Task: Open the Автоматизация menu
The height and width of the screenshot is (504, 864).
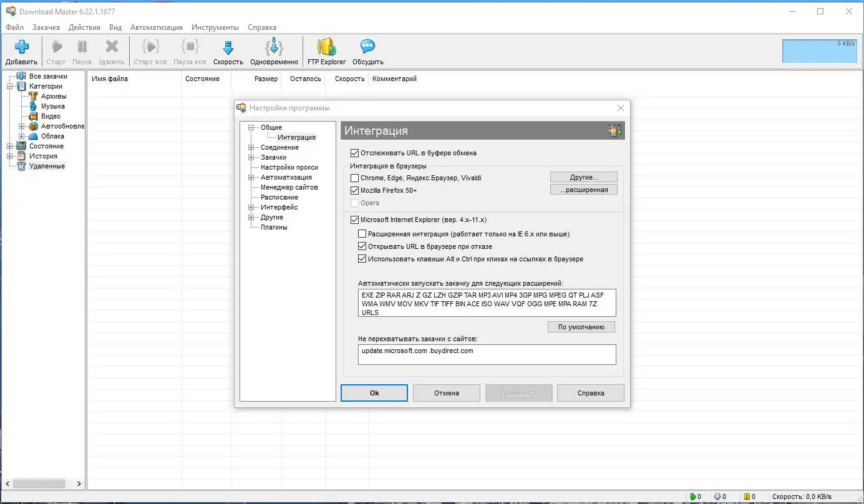Action: click(157, 27)
